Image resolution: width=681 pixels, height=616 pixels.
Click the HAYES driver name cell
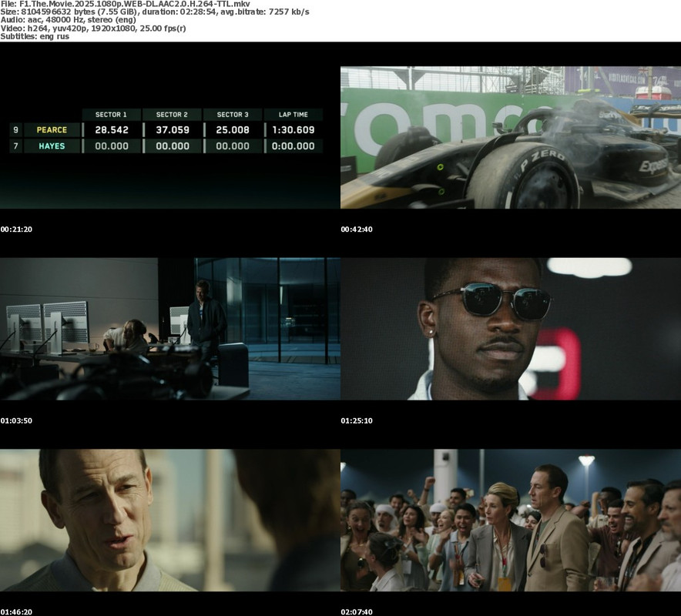[x=52, y=146]
